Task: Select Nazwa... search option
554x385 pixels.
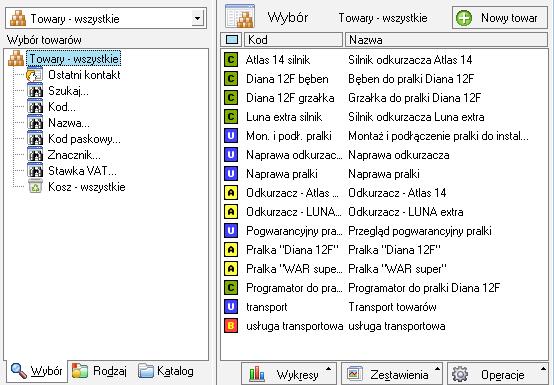Action: (x=69, y=123)
